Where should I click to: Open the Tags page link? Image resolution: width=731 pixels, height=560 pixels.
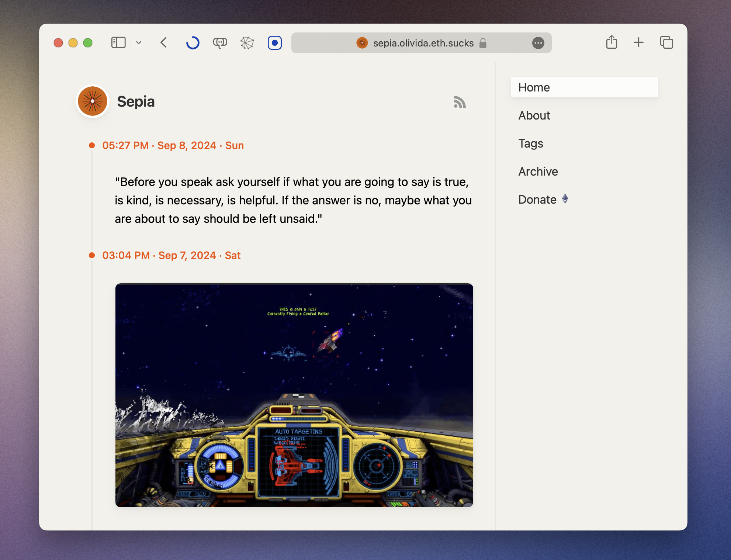(531, 144)
